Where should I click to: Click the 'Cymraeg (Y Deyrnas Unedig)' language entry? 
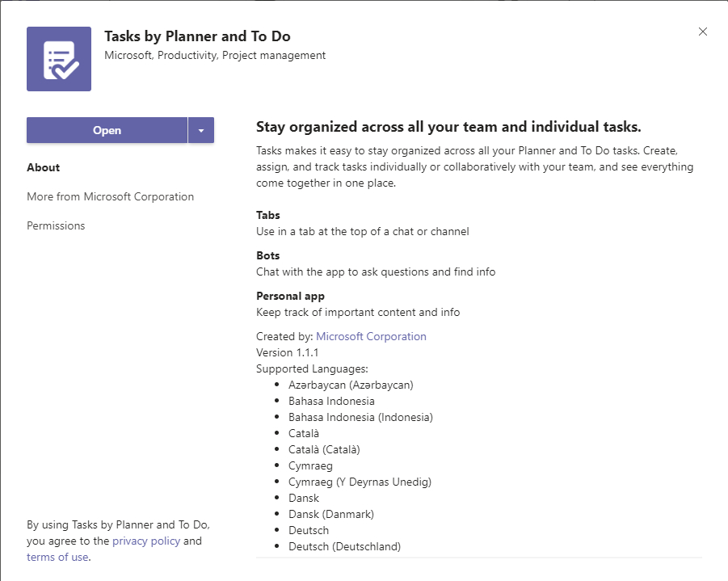click(360, 482)
